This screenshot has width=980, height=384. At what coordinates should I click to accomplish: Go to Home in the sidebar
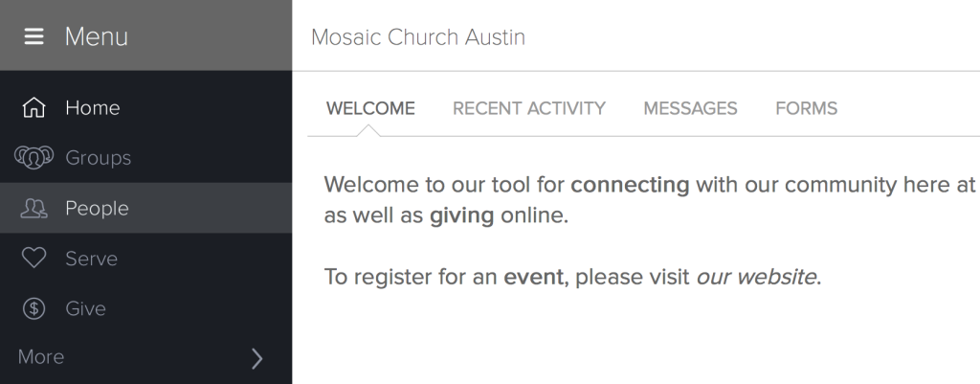pos(145,107)
